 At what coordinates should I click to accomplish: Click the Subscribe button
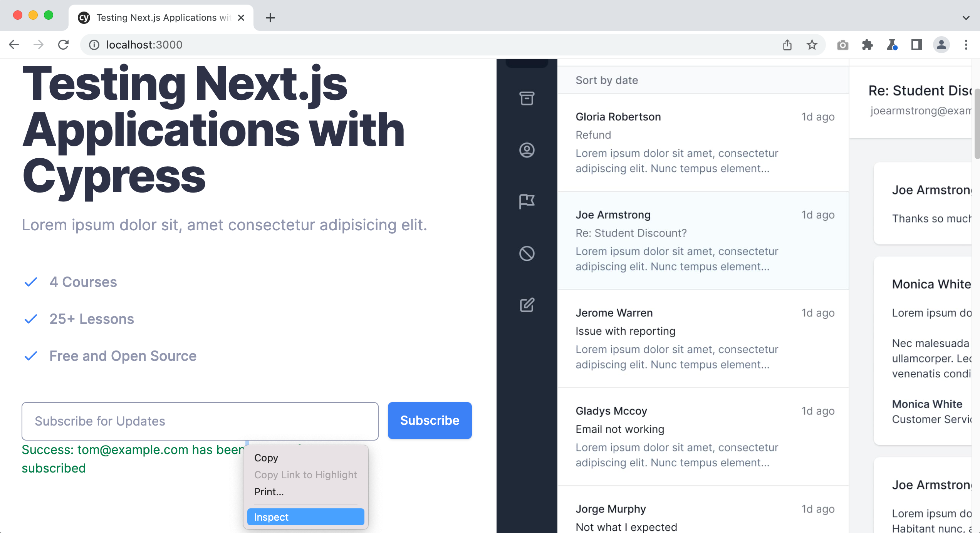coord(430,421)
